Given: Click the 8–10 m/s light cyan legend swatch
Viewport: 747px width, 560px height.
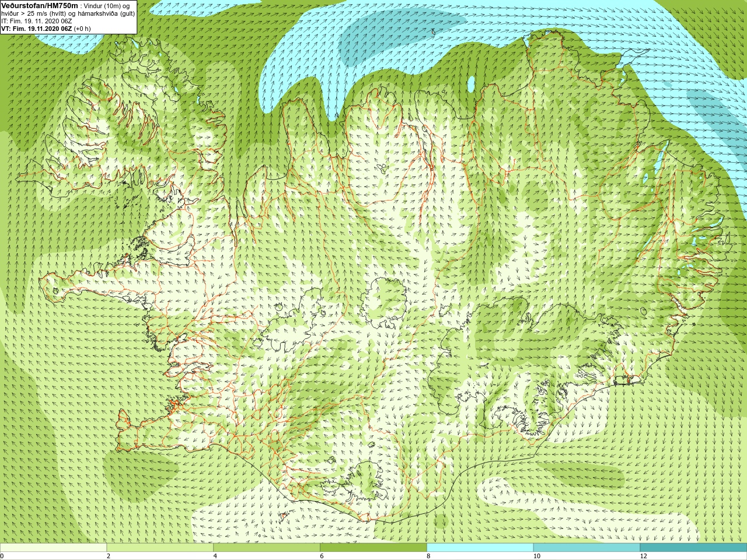Looking at the screenshot, I should [480, 548].
